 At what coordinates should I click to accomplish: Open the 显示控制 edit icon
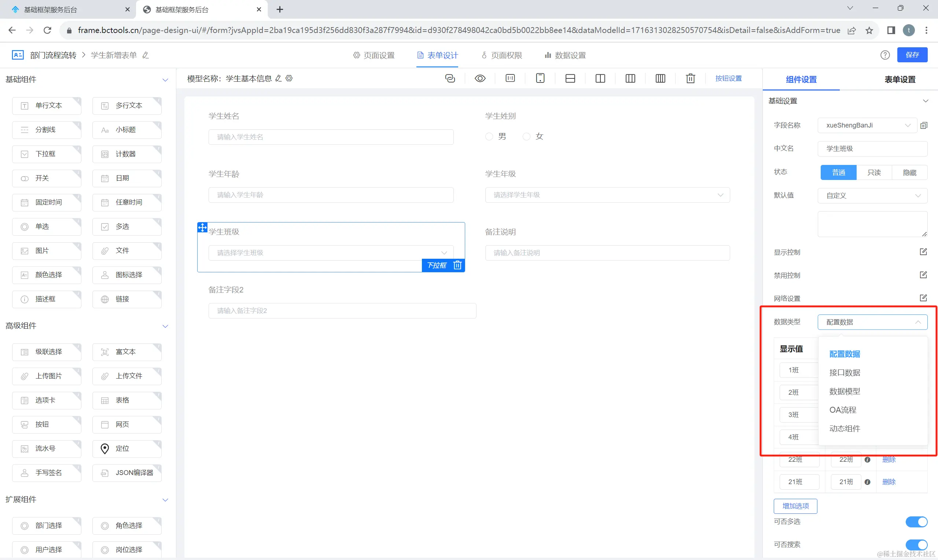pos(923,252)
